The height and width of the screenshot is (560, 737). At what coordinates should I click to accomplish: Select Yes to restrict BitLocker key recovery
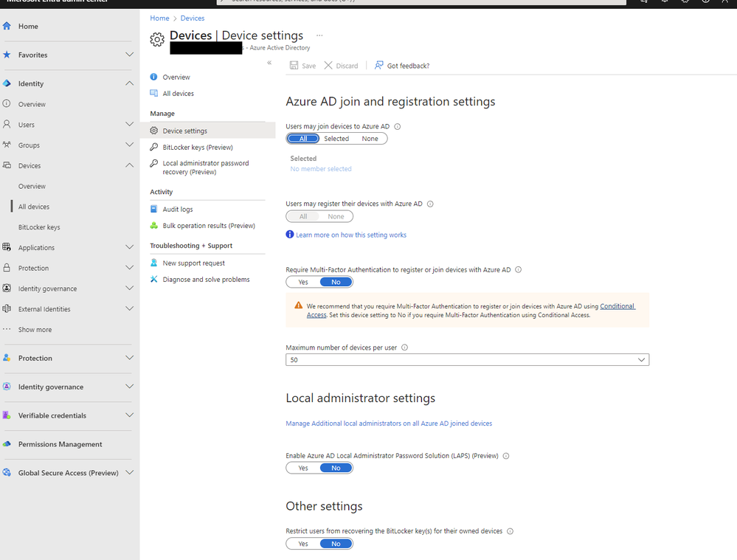tap(303, 544)
